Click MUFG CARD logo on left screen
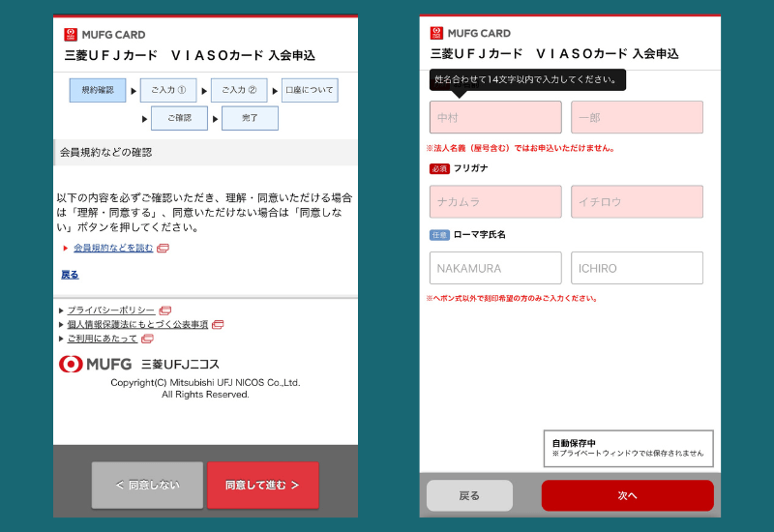 [104, 35]
